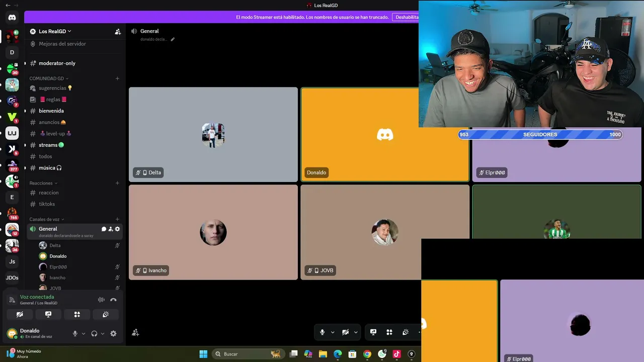Invite people using server header icon
Image resolution: width=644 pixels, height=362 pixels.
pos(118,31)
